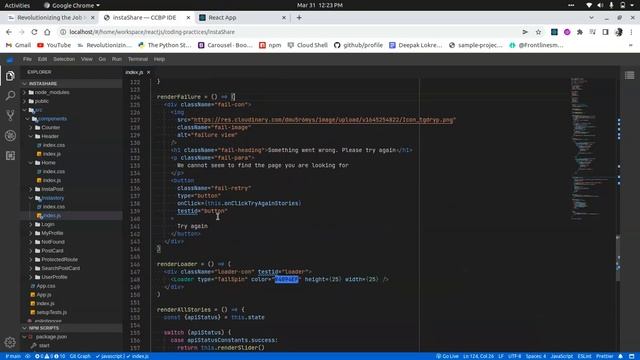Screen dimensions: 640x360
Task: Close the index.js editor tab
Action: tap(149, 72)
